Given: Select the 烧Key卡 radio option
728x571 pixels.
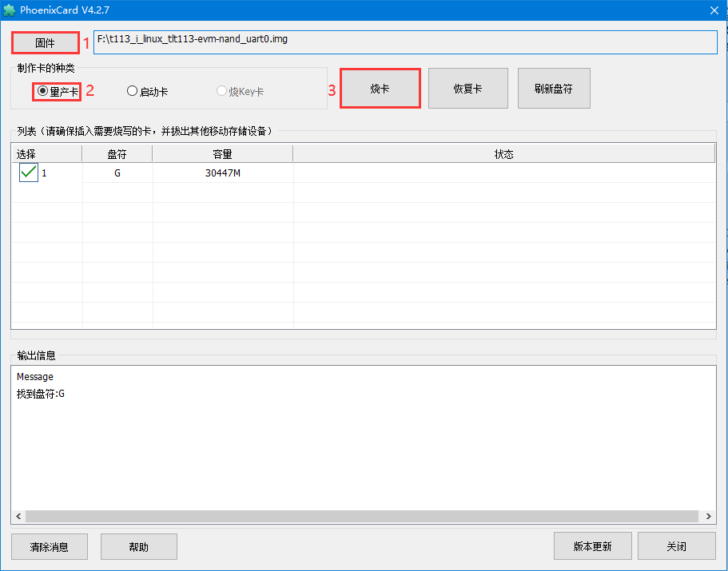Looking at the screenshot, I should tap(240, 91).
